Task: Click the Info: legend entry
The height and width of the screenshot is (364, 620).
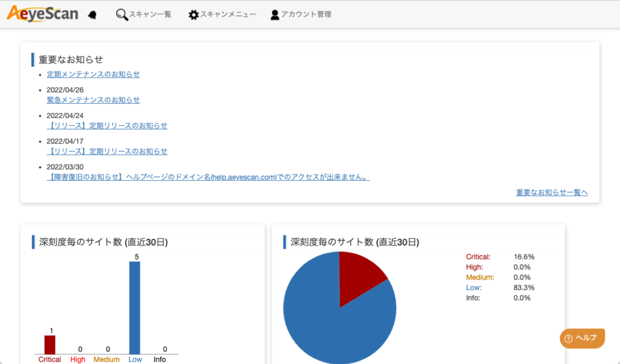Action: 473,298
